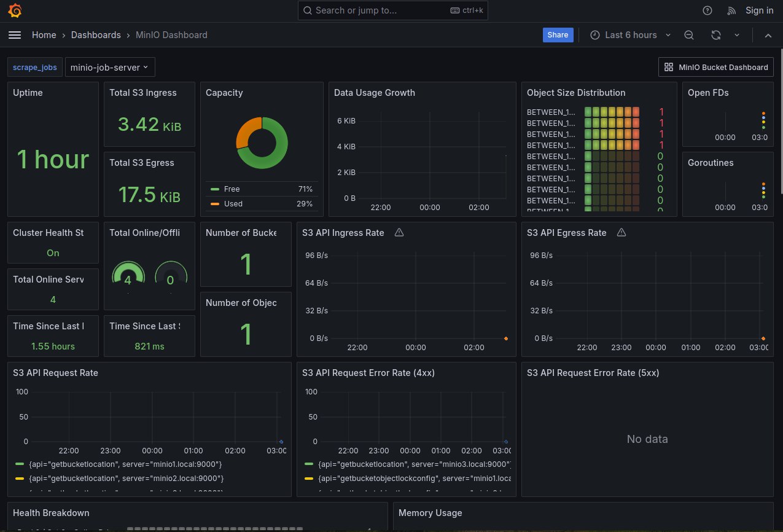The height and width of the screenshot is (532, 783).
Task: Click the Grafana logo icon
Action: pyautogui.click(x=15, y=10)
